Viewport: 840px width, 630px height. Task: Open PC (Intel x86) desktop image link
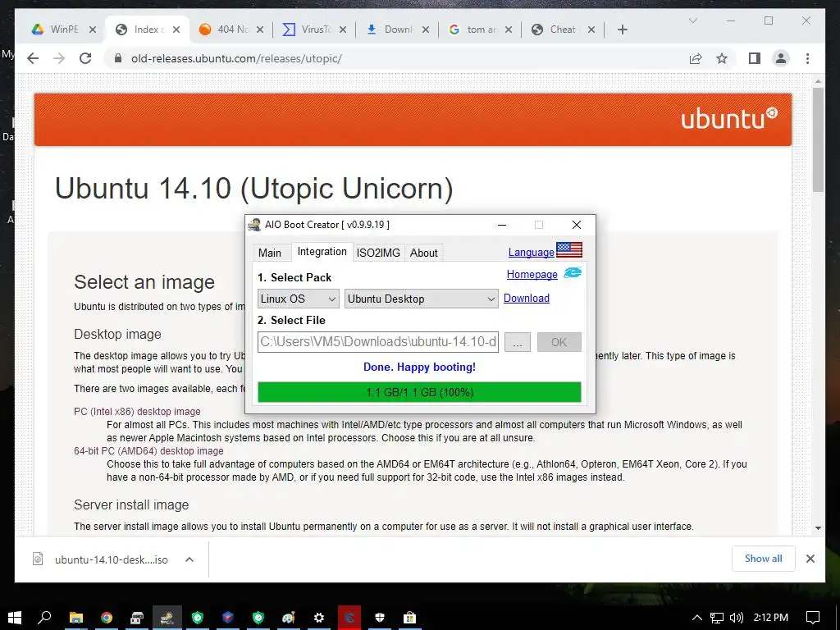point(137,412)
